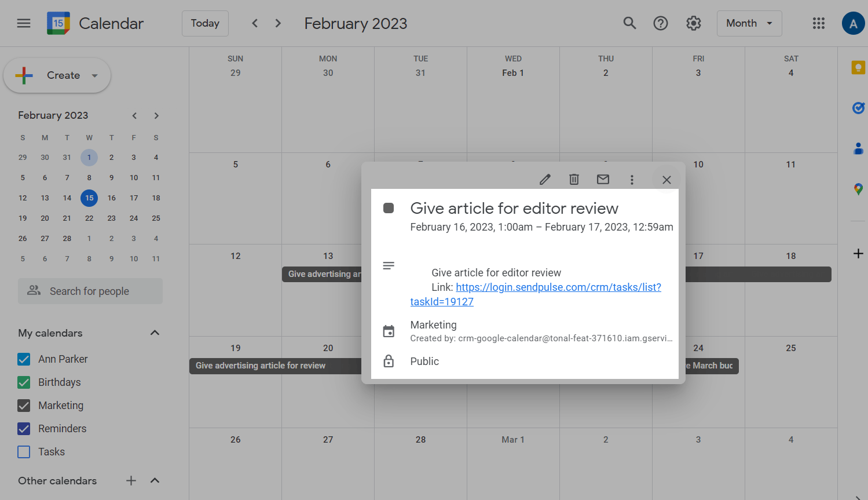Open the calendar search magnifier
This screenshot has height=500, width=868.
point(629,23)
